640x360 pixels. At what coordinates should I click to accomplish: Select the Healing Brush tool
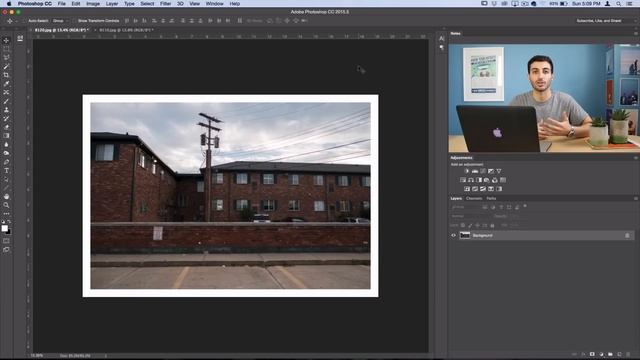(x=6, y=92)
